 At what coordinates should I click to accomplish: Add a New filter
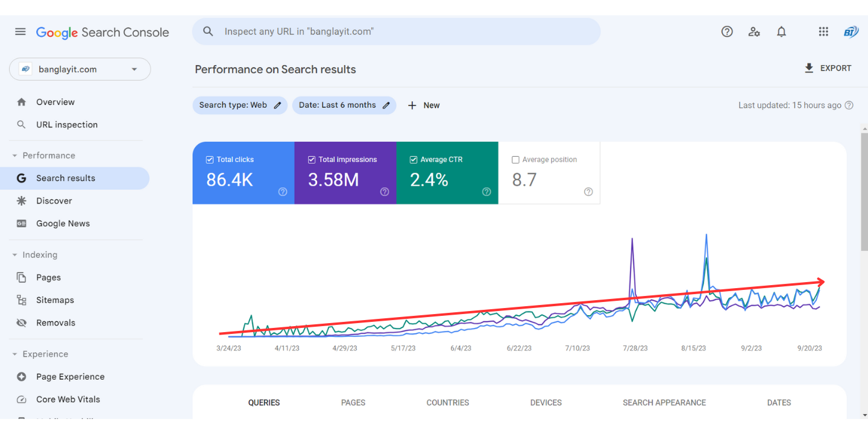coord(424,105)
